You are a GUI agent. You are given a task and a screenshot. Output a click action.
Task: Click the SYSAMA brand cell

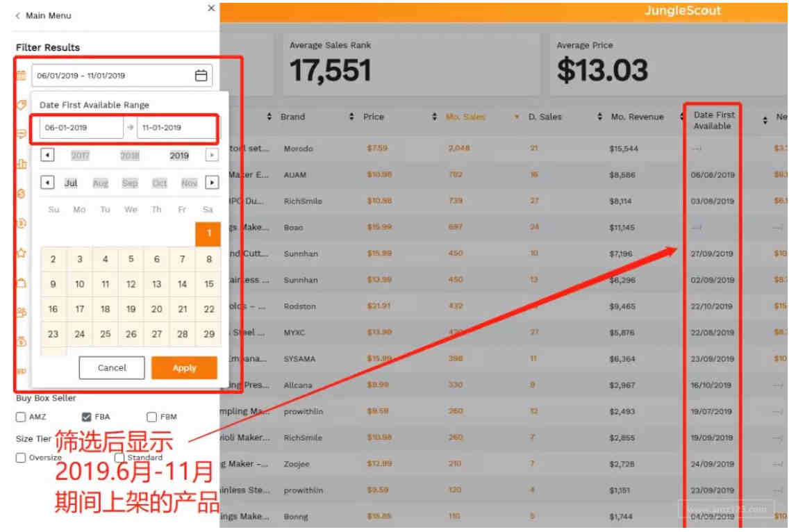[299, 359]
